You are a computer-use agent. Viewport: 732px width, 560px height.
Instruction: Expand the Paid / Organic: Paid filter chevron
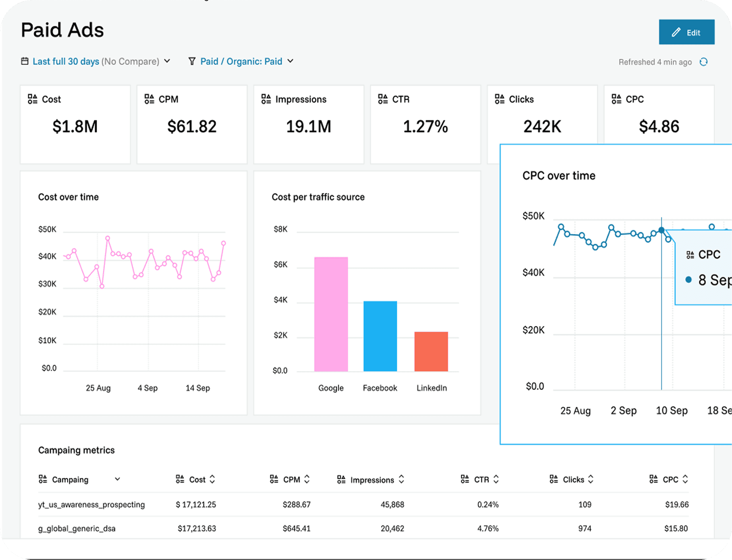click(290, 61)
